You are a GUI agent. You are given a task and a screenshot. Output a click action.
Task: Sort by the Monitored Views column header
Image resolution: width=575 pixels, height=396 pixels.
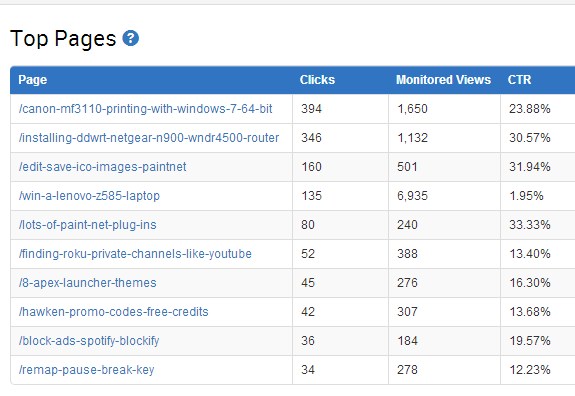443,80
